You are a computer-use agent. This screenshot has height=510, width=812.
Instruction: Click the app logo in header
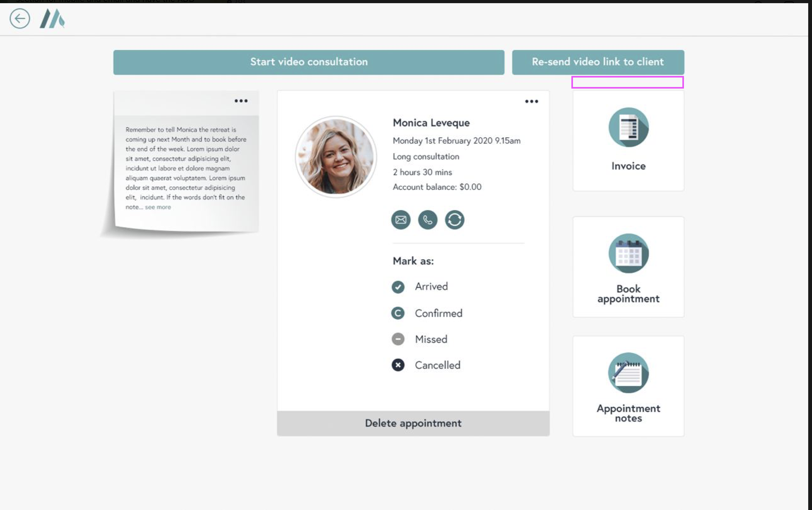click(x=52, y=19)
